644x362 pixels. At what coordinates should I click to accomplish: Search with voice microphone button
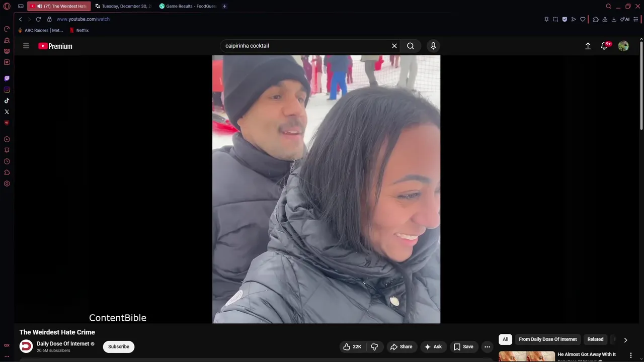433,46
